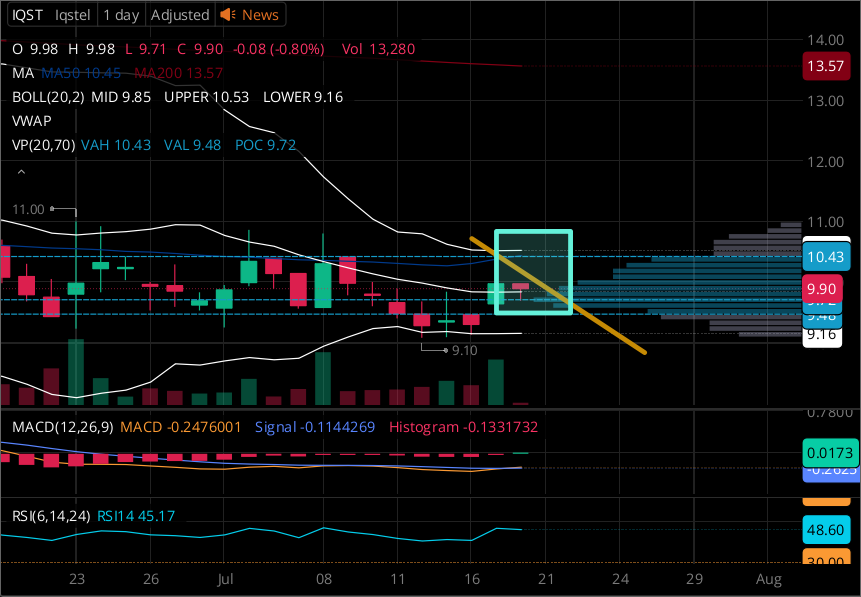861x597 pixels.
Task: Click the VAL 9.48 value
Action: (x=192, y=145)
